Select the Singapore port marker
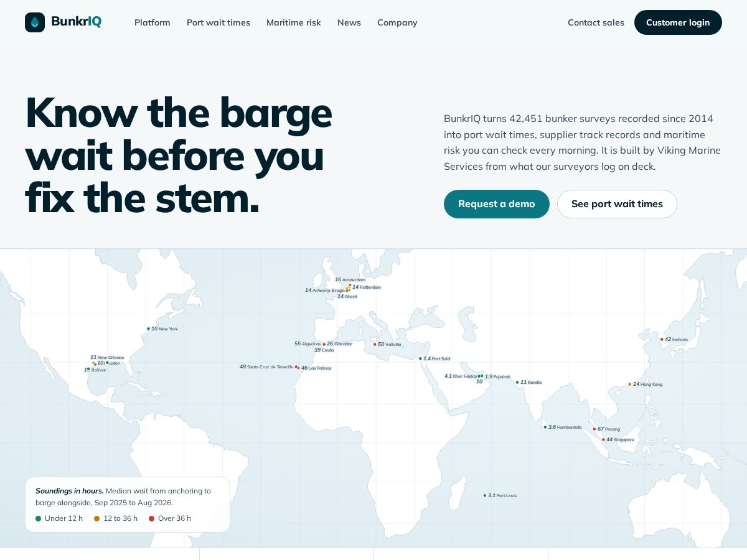Image resolution: width=747 pixels, height=560 pixels. point(603,439)
